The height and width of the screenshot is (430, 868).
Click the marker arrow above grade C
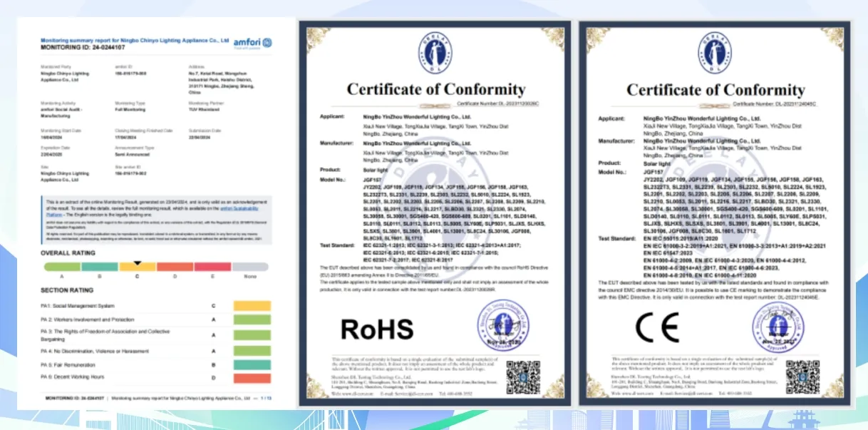138,262
